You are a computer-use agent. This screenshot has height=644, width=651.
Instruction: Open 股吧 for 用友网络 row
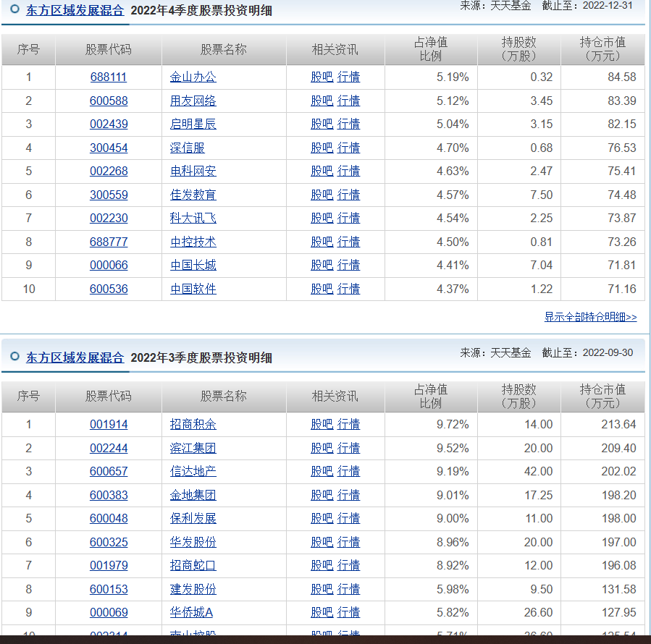[322, 101]
